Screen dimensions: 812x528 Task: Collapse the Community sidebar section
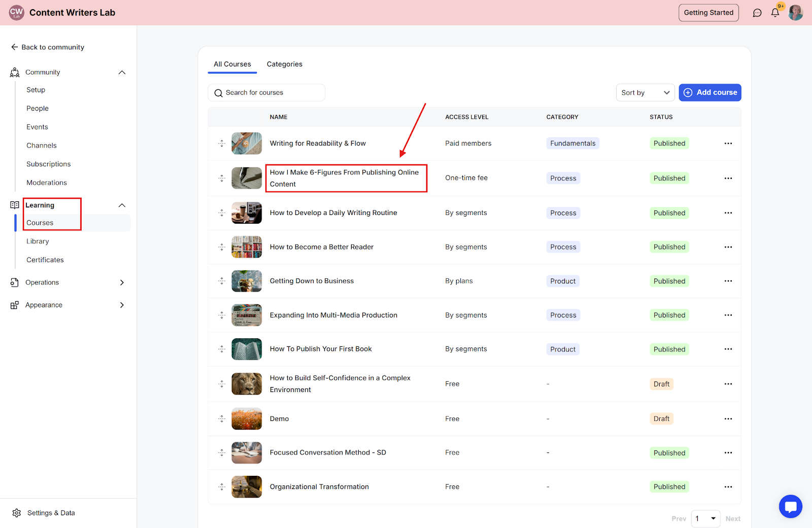pyautogui.click(x=122, y=73)
